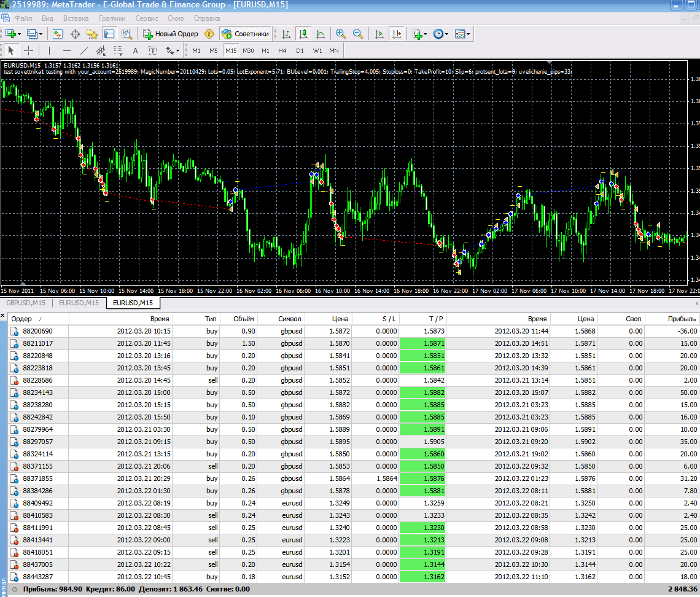This screenshot has width=700, height=597.
Task: Sort orders by the Ордер column header
Action: [x=39, y=319]
